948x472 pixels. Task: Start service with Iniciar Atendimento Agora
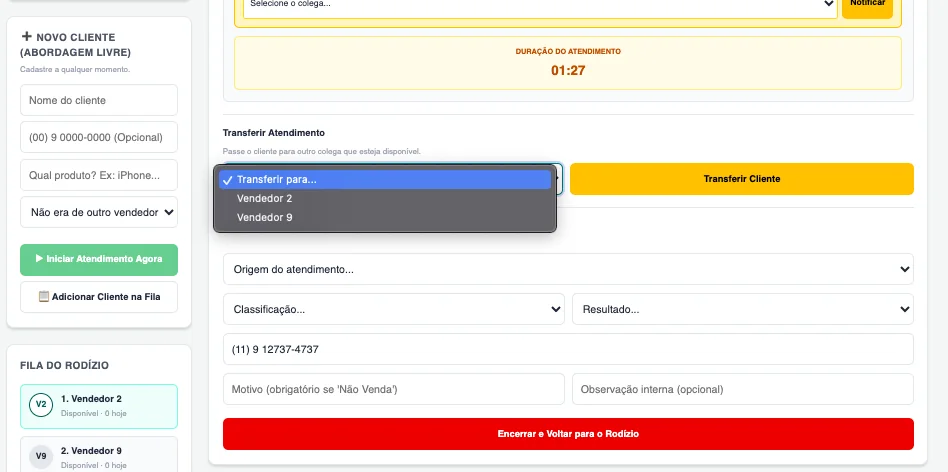99,259
